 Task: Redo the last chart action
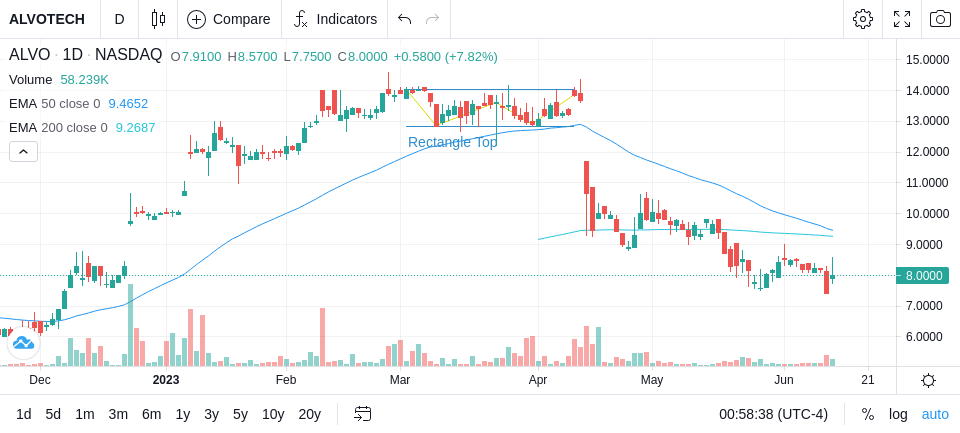click(433, 19)
